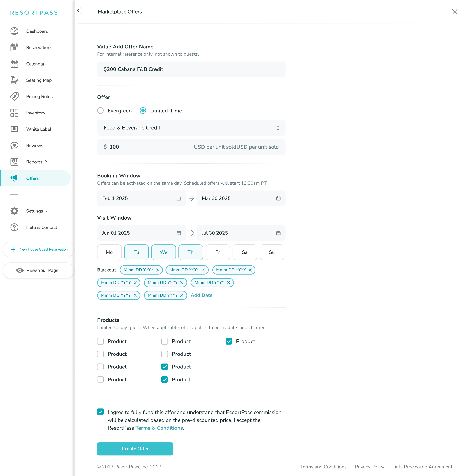
Task: Expand the Reports submenu chevron
Action: click(46, 162)
